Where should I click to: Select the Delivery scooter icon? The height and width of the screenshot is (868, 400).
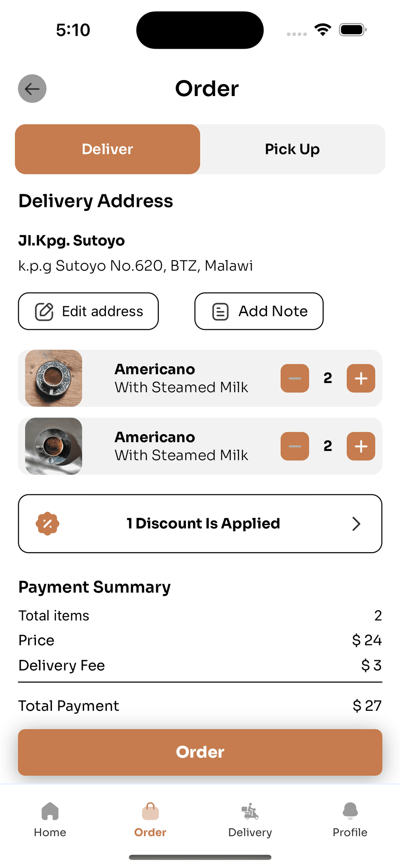[x=250, y=811]
